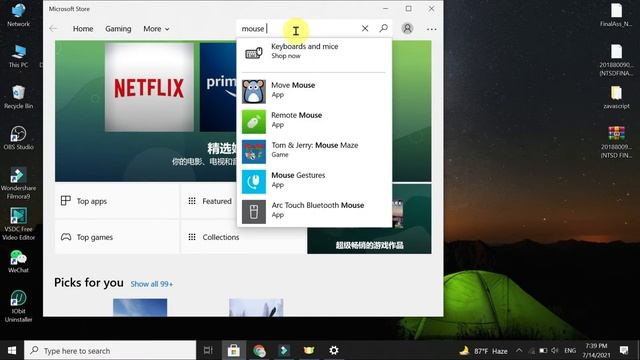The image size is (640, 360).
Task: Open IObit Uninstaller desktop icon
Action: [x=18, y=306]
